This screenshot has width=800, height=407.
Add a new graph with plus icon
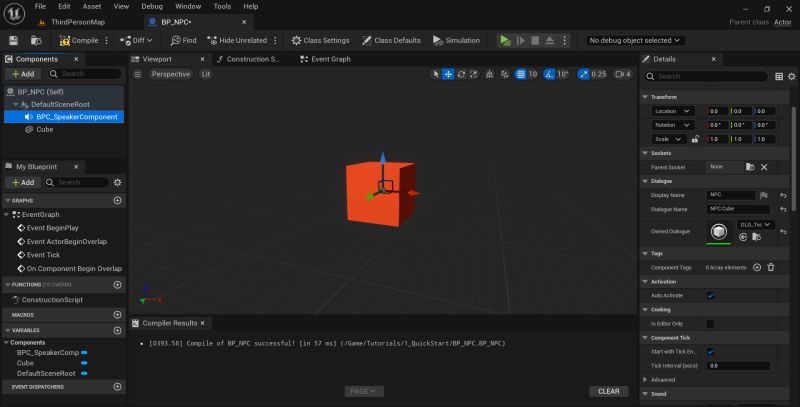[x=117, y=200]
